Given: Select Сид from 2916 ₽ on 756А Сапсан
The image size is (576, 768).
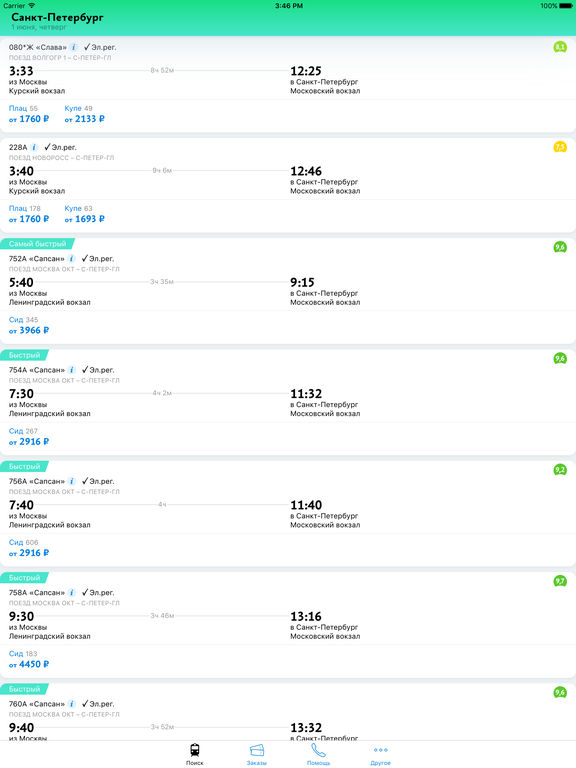Looking at the screenshot, I should coord(29,548).
